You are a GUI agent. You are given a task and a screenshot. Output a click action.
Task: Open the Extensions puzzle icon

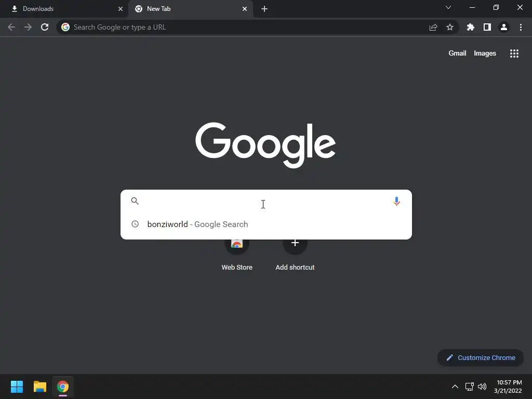point(471,27)
